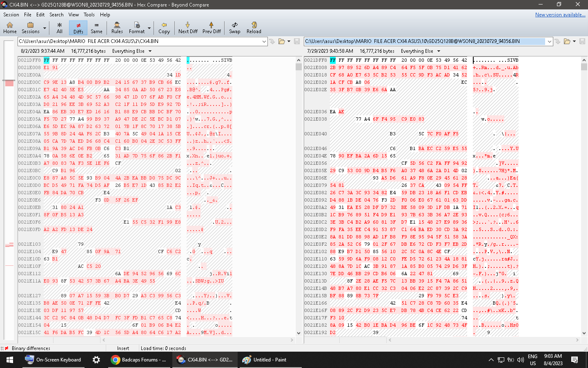Reload the comparison files
This screenshot has width=588, height=368.
[x=254, y=27]
